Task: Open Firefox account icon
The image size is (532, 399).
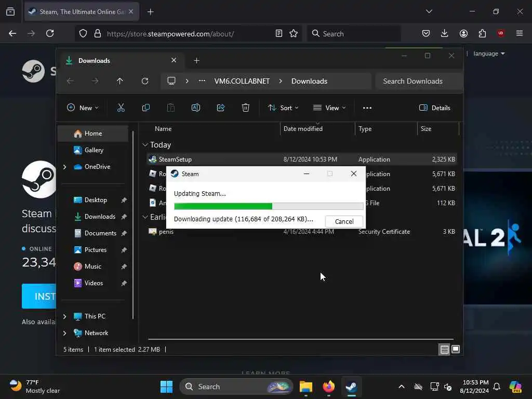Action: click(463, 33)
